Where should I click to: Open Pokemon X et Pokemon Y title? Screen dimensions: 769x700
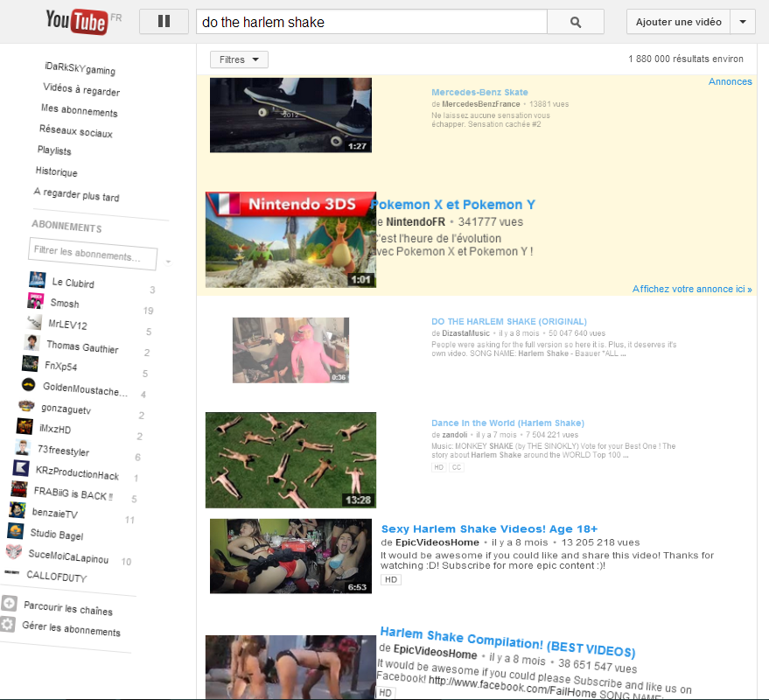(452, 205)
